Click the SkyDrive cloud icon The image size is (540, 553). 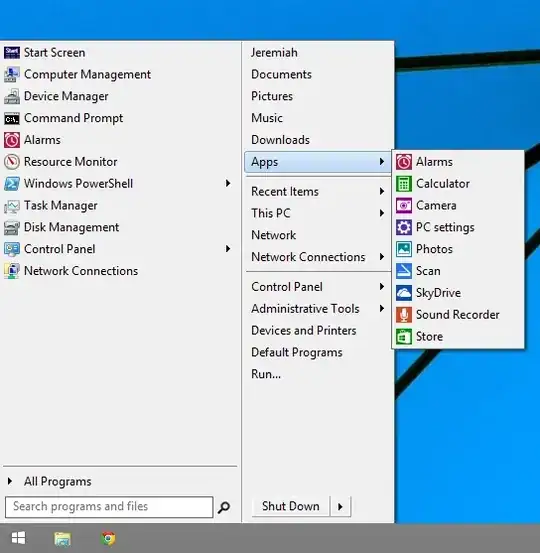point(404,293)
